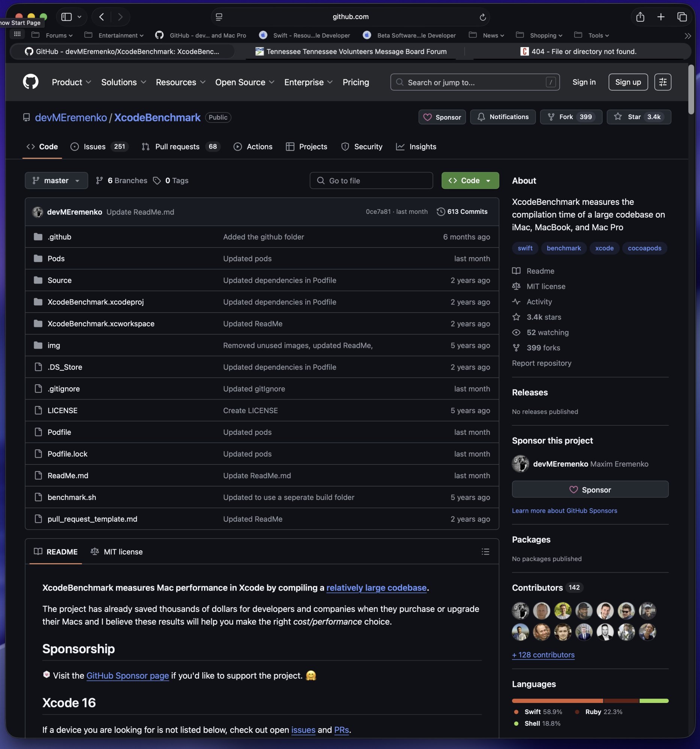This screenshot has width=700, height=749.
Task: Open 0 Tags link
Action: 171,181
